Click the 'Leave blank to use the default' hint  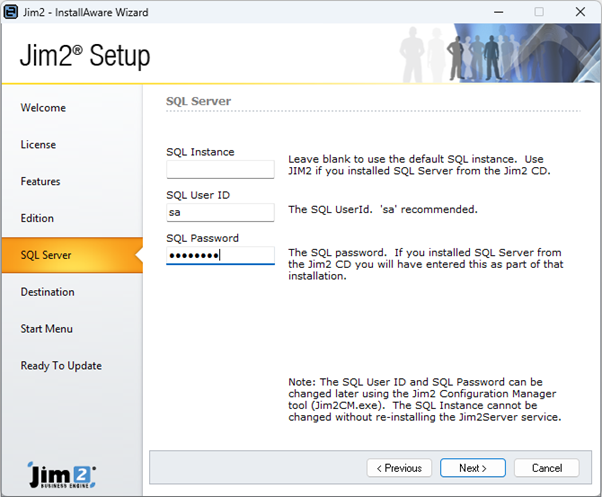click(419, 165)
